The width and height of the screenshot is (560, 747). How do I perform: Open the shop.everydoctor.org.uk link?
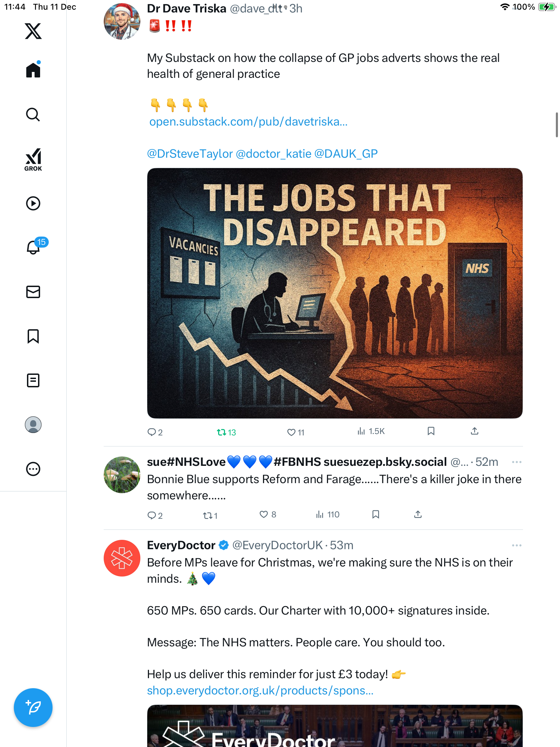pyautogui.click(x=260, y=691)
